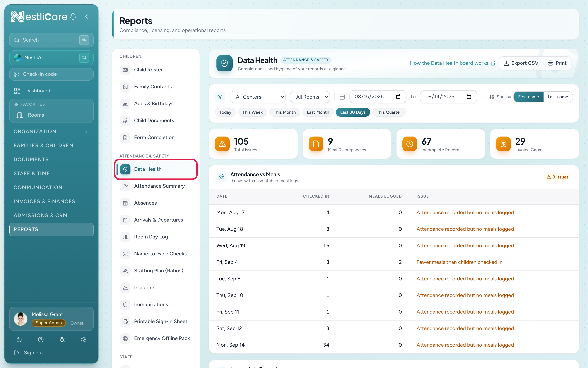
Task: Open the settings gear icon
Action: 84,339
